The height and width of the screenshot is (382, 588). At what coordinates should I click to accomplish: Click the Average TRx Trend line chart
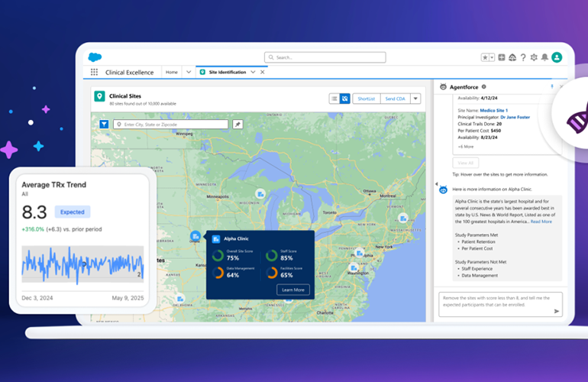[82, 264]
